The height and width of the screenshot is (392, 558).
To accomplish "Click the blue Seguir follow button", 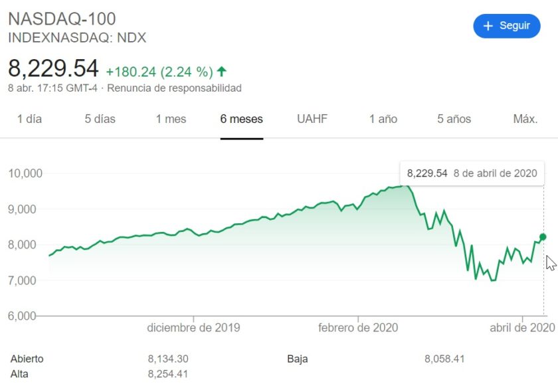I will point(506,26).
